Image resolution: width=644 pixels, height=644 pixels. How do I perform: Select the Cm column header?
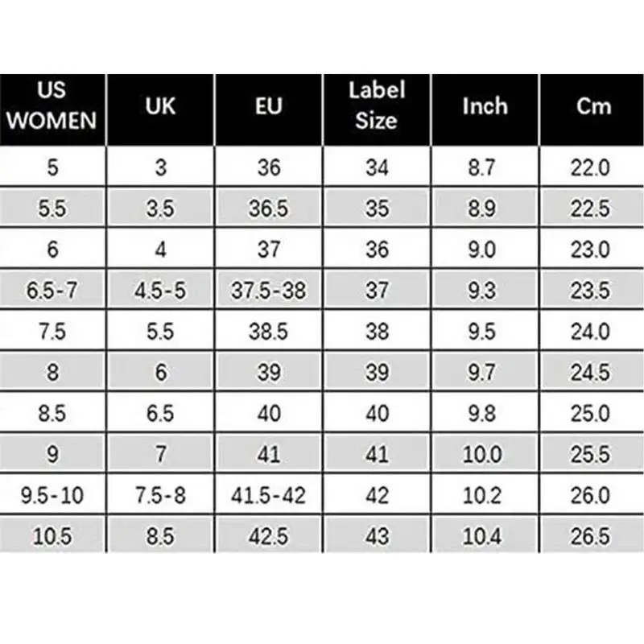(593, 107)
